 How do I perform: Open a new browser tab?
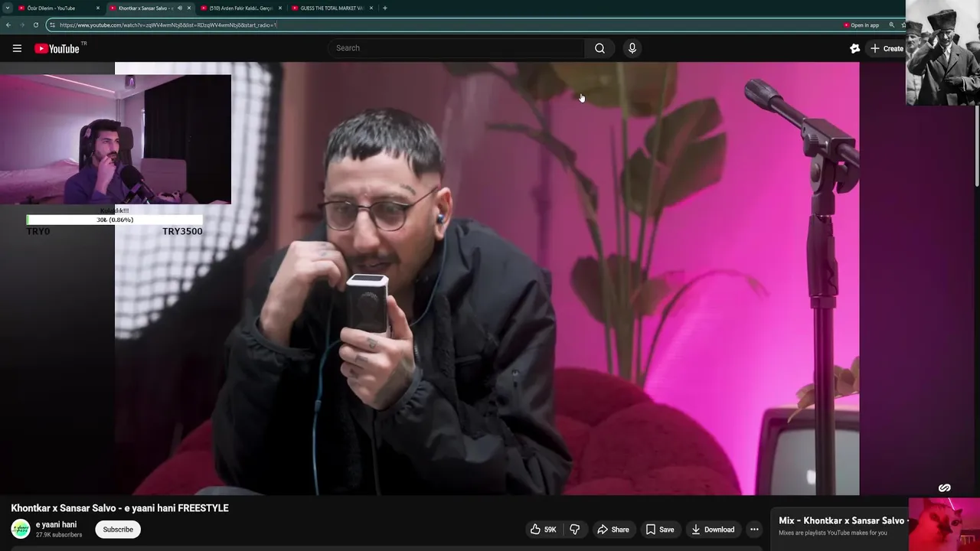[384, 8]
